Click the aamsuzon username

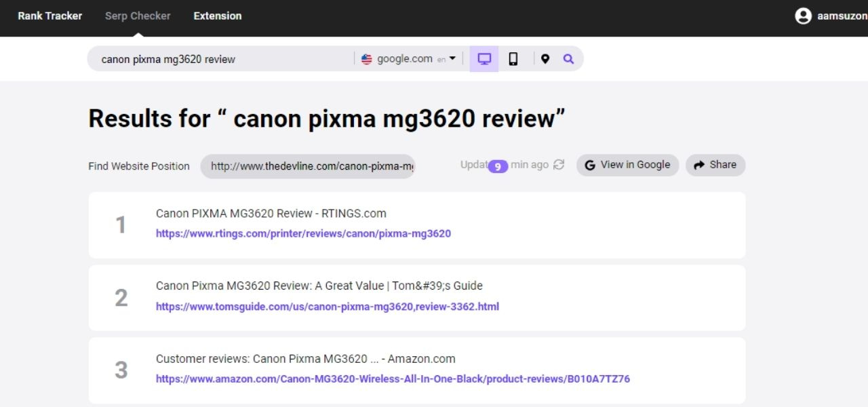pos(842,16)
